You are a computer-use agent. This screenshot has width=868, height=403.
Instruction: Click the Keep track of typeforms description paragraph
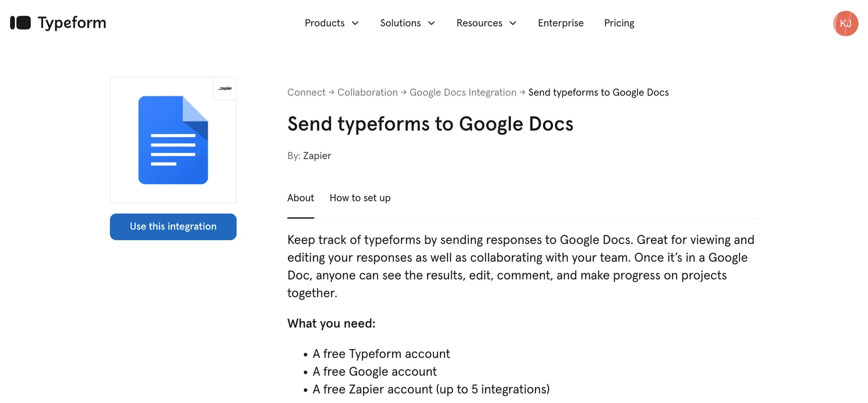point(521,266)
